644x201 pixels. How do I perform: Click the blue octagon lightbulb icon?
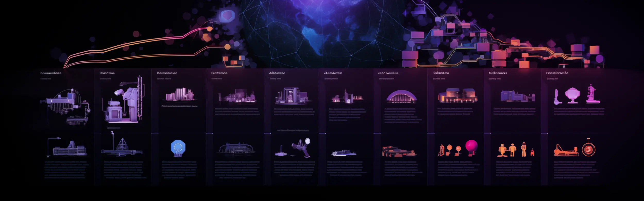[x=178, y=148]
